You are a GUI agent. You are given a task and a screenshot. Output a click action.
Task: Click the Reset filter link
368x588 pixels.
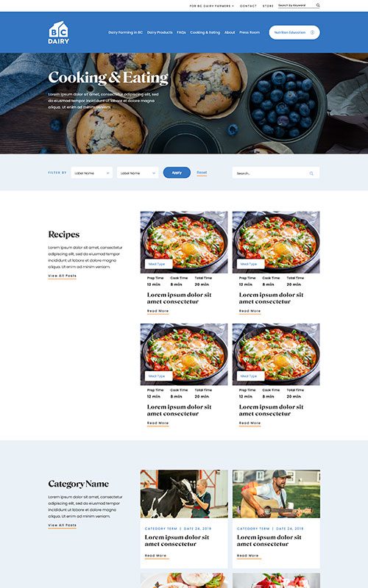(202, 173)
